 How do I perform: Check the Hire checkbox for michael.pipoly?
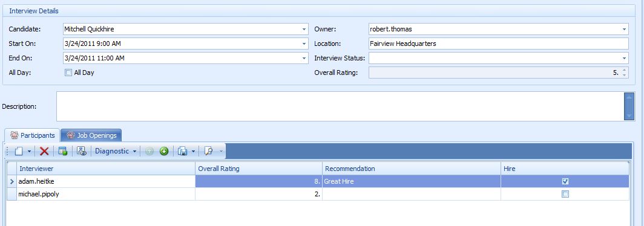click(565, 194)
